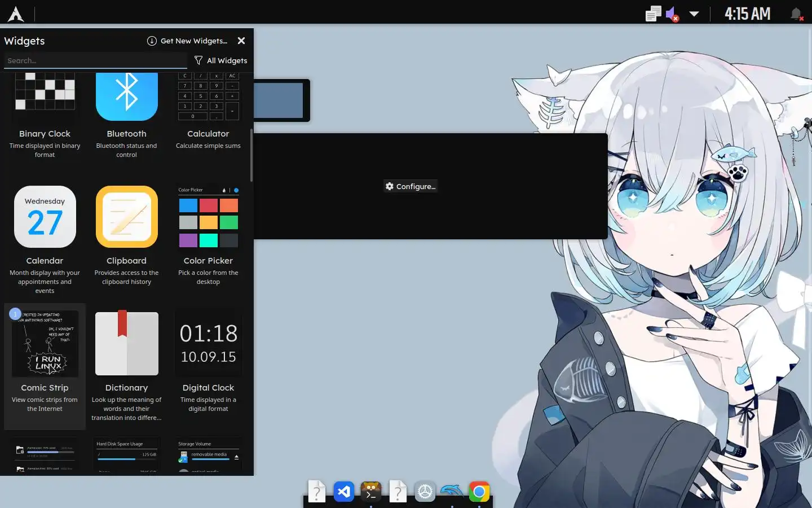This screenshot has width=812, height=508.
Task: Launch Google Chrome from dock
Action: [479, 492]
